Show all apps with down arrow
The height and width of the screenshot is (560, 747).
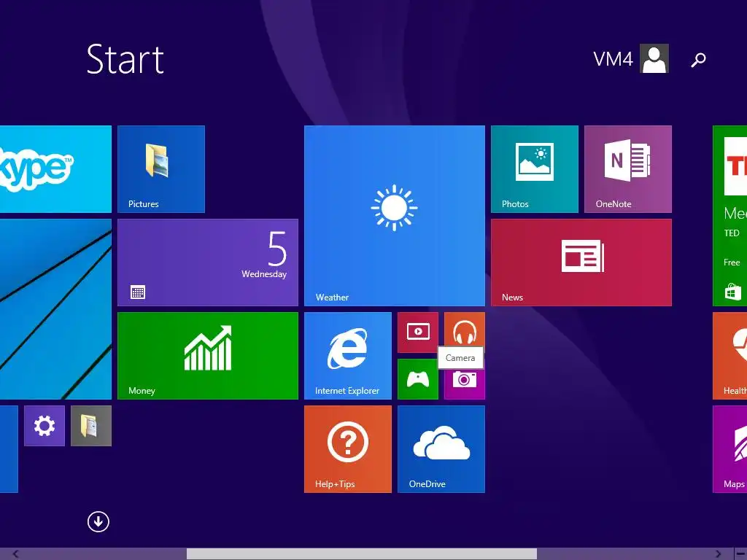[x=98, y=522]
